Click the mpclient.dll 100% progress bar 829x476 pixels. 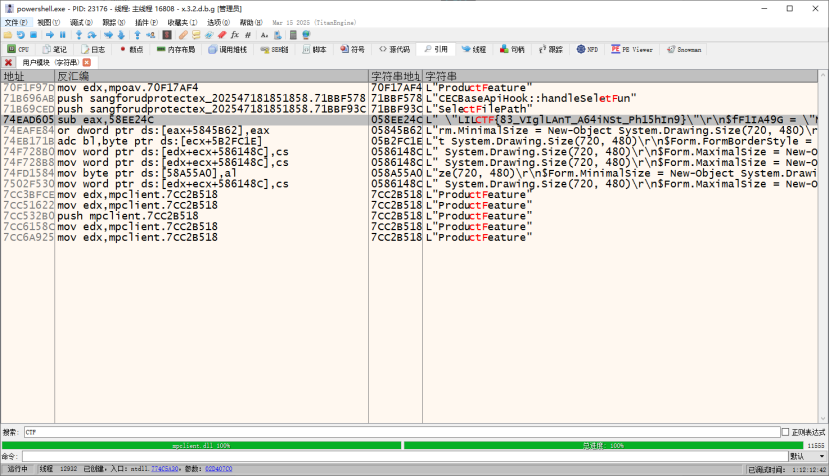(x=201, y=445)
